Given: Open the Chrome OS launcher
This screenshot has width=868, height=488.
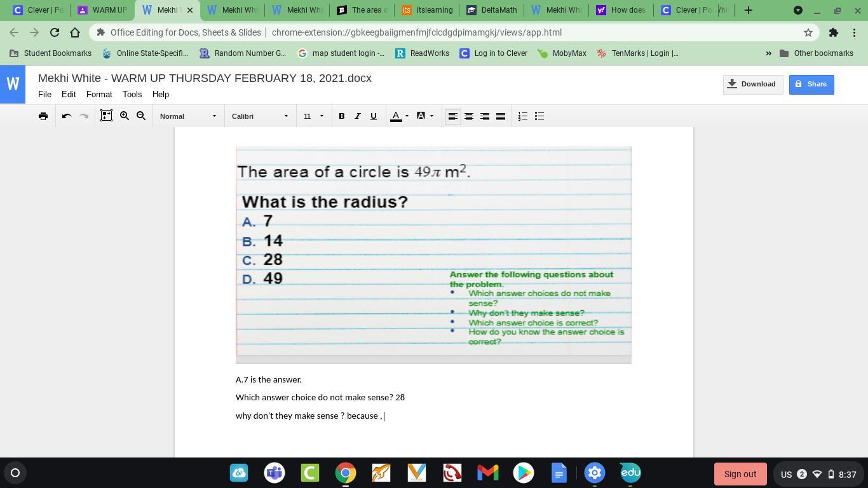Looking at the screenshot, I should click(15, 473).
